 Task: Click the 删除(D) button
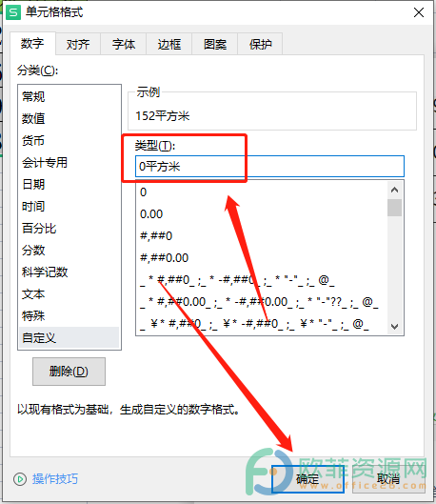pyautogui.click(x=69, y=372)
